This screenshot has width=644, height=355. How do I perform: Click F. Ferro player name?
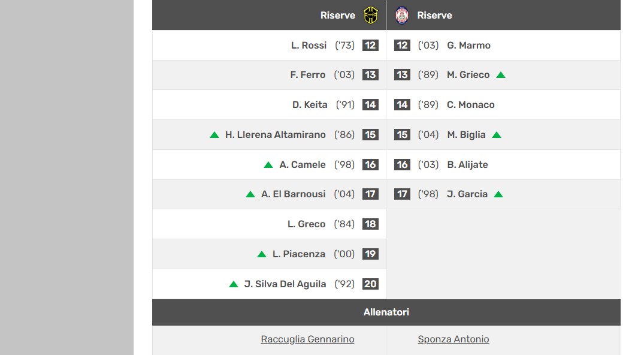307,75
